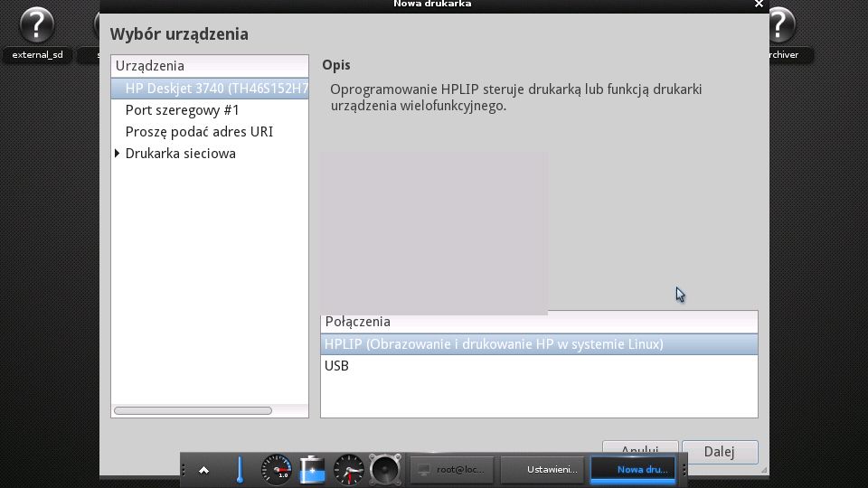
Task: Click the Anuluj button
Action: pos(640,447)
